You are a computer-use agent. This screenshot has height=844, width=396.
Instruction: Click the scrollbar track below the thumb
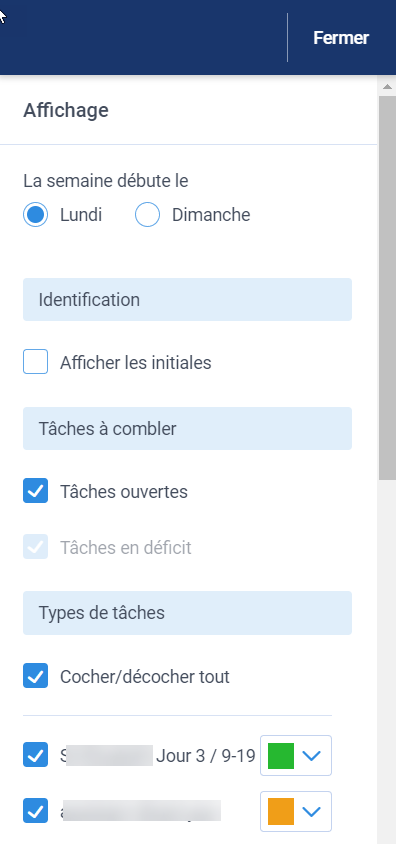point(387,662)
